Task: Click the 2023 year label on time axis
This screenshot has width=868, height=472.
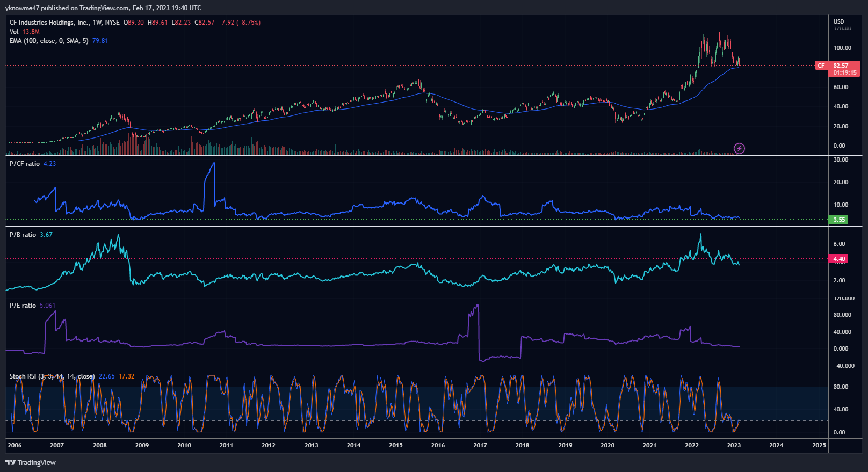Action: tap(734, 445)
